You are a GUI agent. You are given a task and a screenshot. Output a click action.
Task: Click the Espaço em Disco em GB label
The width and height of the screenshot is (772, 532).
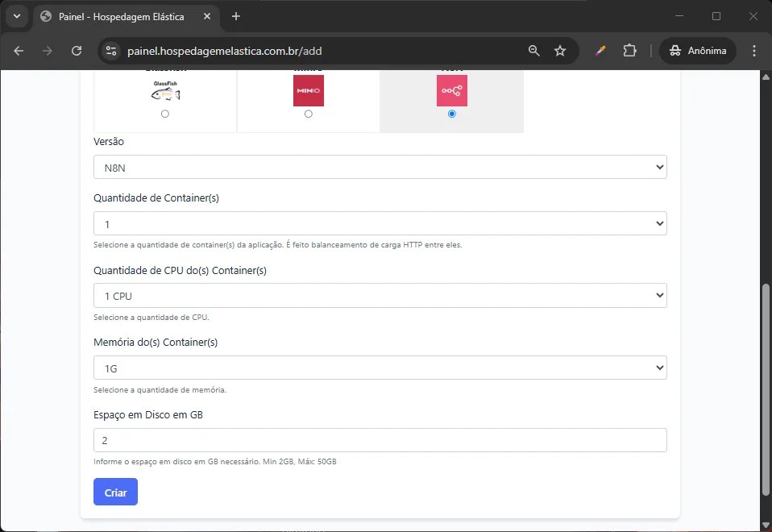click(x=148, y=415)
